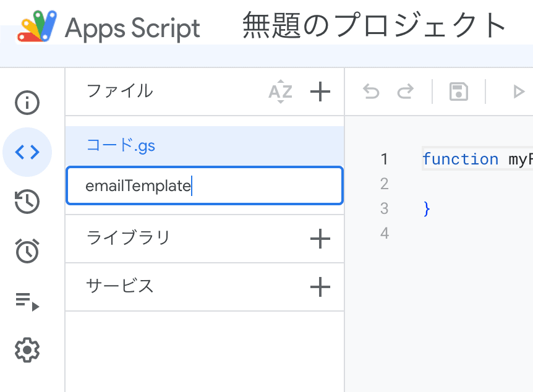Open Project History from the sidebar
Viewport: 533px width, 392px height.
(x=27, y=202)
